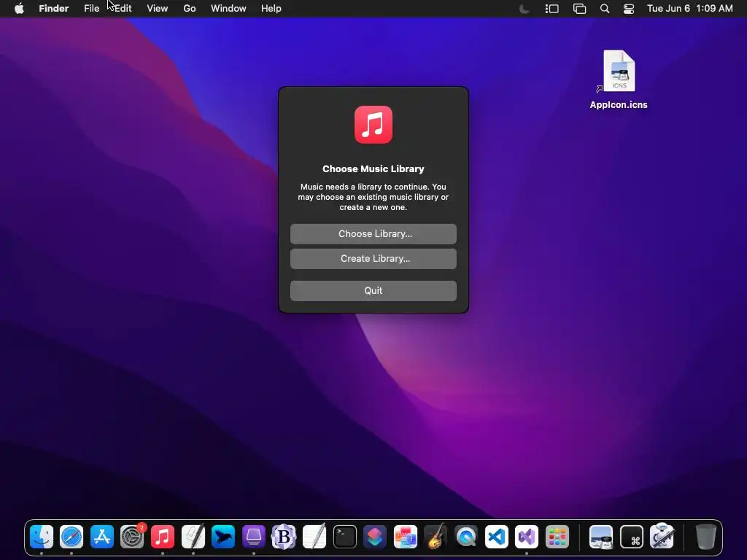Viewport: 747px width, 560px height.
Task: Open the Trash in the Dock
Action: [706, 537]
